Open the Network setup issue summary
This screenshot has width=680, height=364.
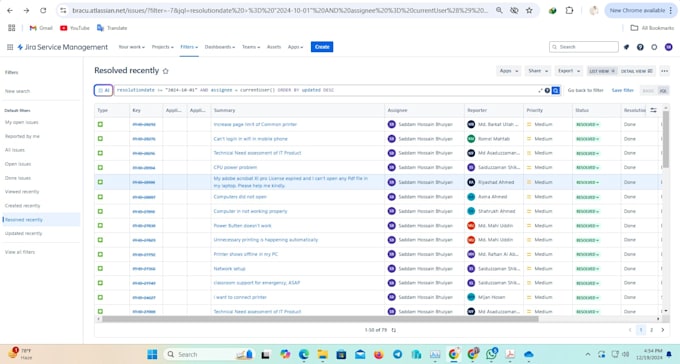tap(229, 269)
